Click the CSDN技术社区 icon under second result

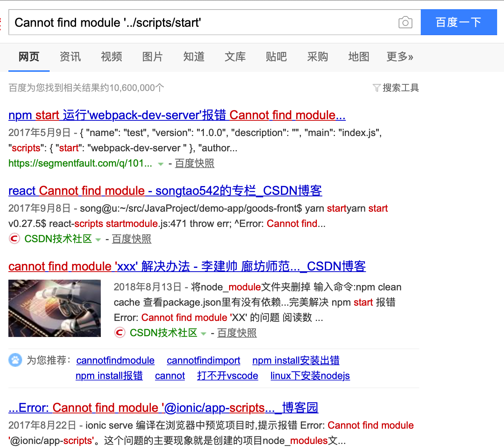(x=14, y=238)
